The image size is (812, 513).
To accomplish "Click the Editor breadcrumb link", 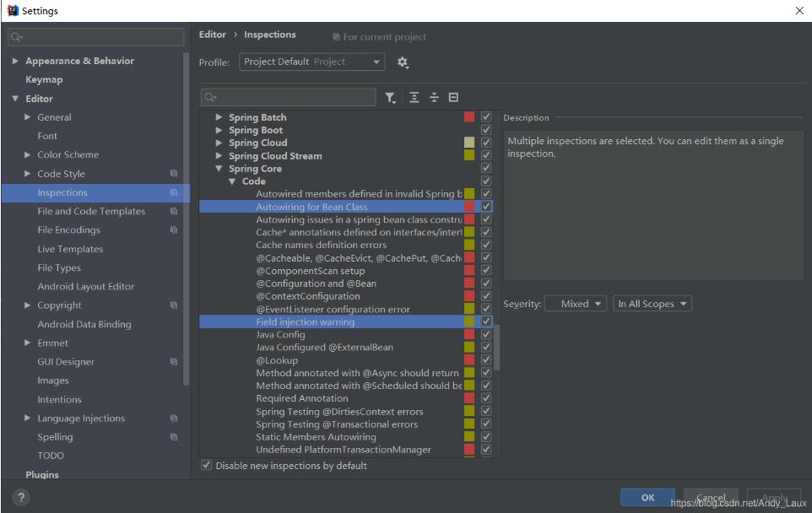I will (212, 35).
